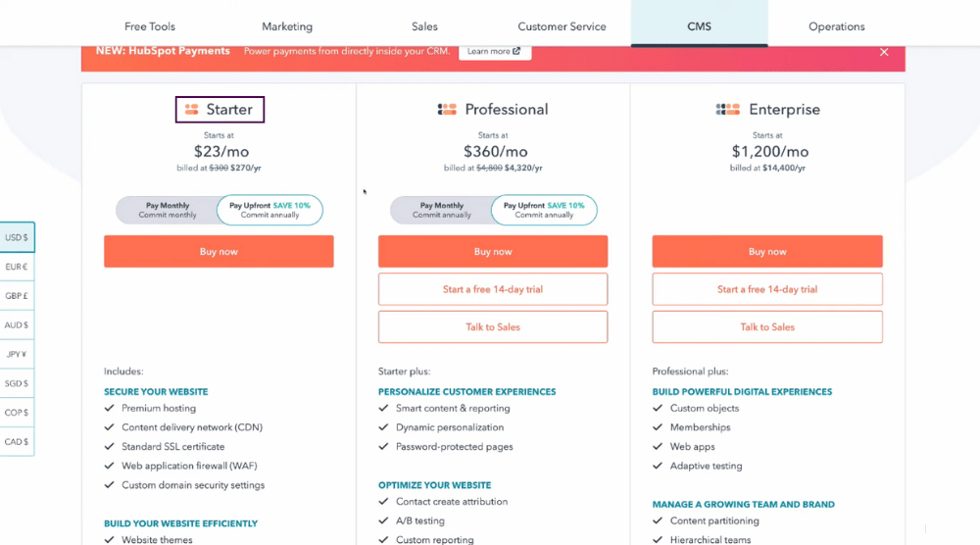Click the Professional plan icon
The image size is (980, 545).
[447, 110]
